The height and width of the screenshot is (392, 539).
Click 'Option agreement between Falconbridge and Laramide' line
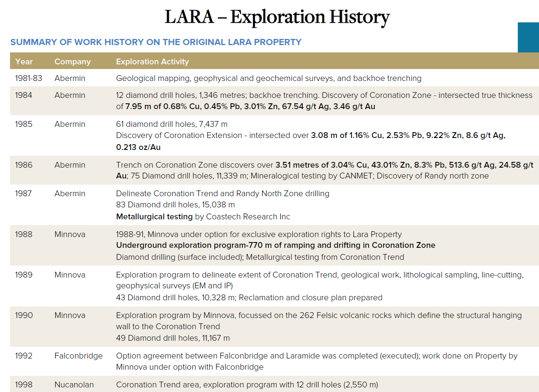[317, 356]
